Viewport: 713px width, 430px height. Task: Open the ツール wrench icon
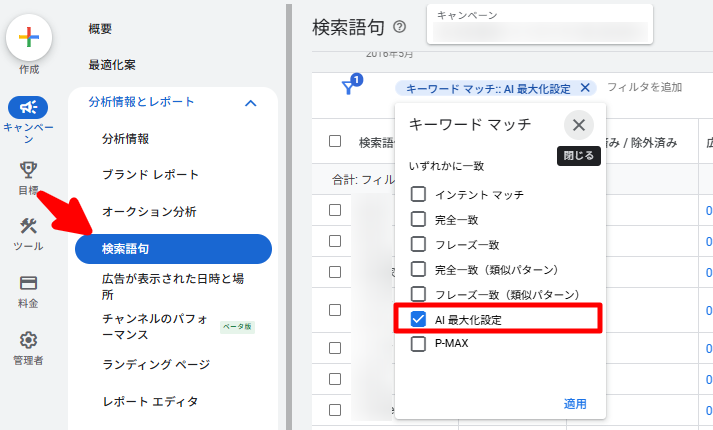click(x=29, y=226)
